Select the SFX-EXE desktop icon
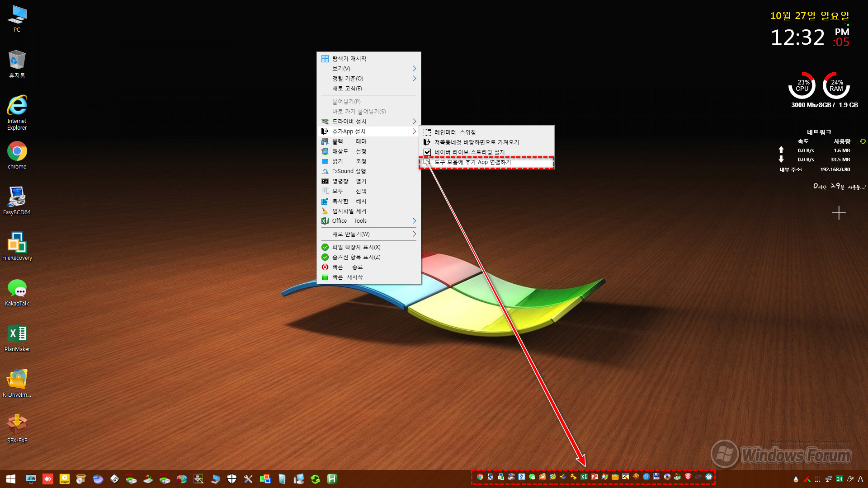The image size is (868, 488). click(17, 429)
